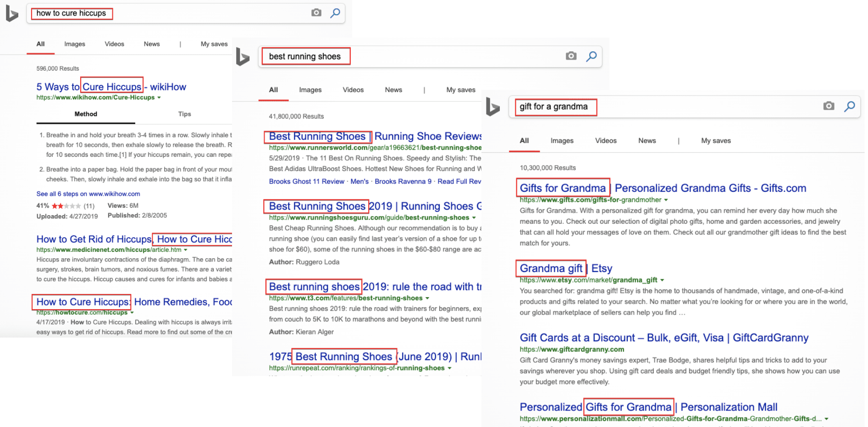The width and height of the screenshot is (868, 427).
Task: Select the News tab in the running shoes window
Action: 393,90
